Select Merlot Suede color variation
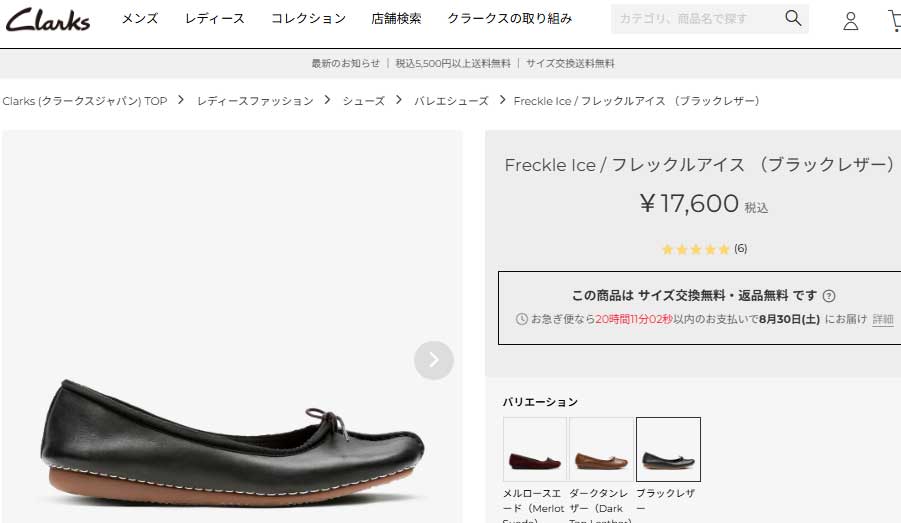The image size is (901, 523). [x=534, y=449]
